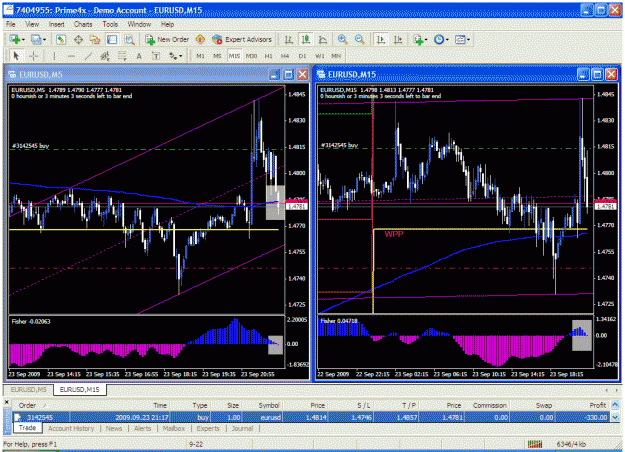Toggle the Terminal panel toolbar button
Viewport: 625px width, 452px height.
[x=112, y=39]
